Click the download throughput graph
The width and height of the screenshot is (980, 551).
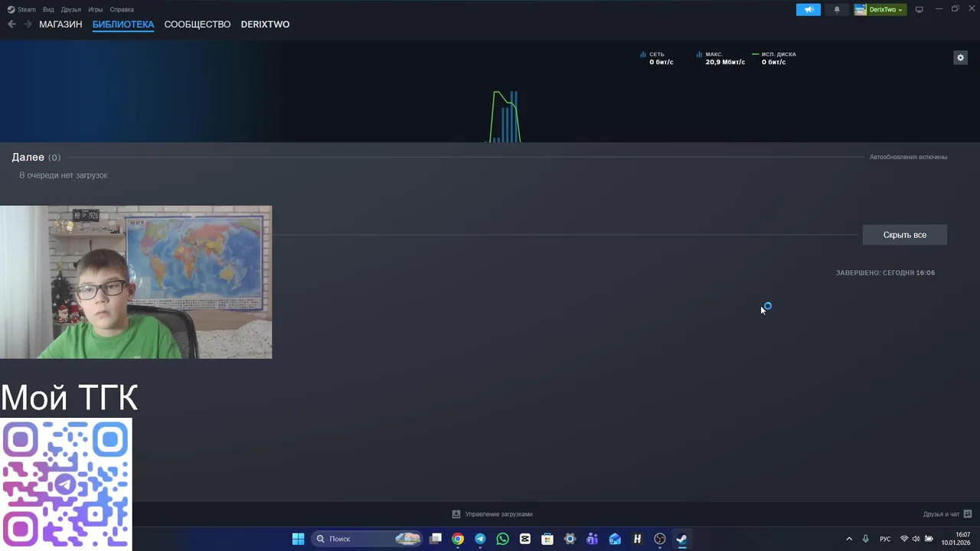(505, 116)
